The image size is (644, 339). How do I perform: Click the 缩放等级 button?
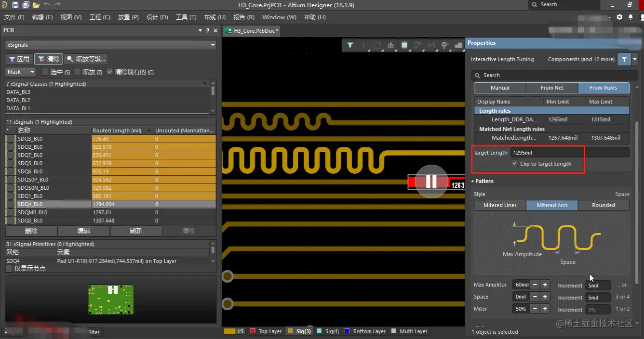pos(86,59)
